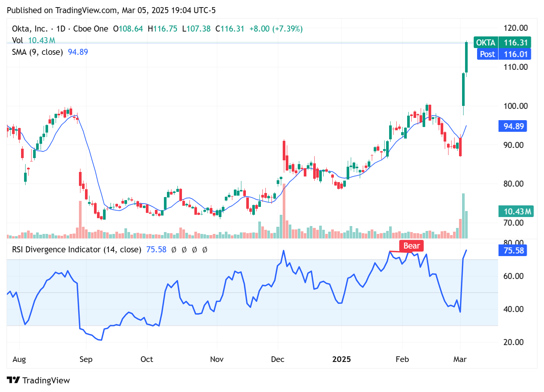Click the TradingView logo icon
This screenshot has height=392, width=544.
pos(14,380)
